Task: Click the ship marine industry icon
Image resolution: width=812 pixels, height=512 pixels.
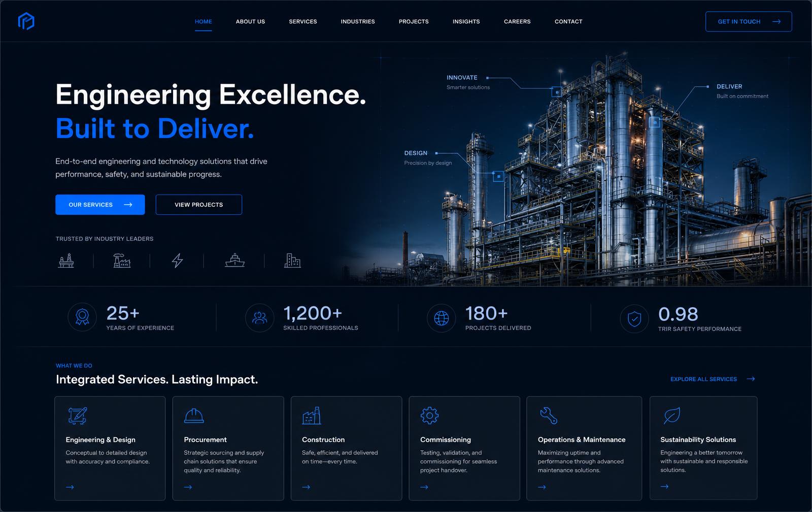Action: coord(234,261)
